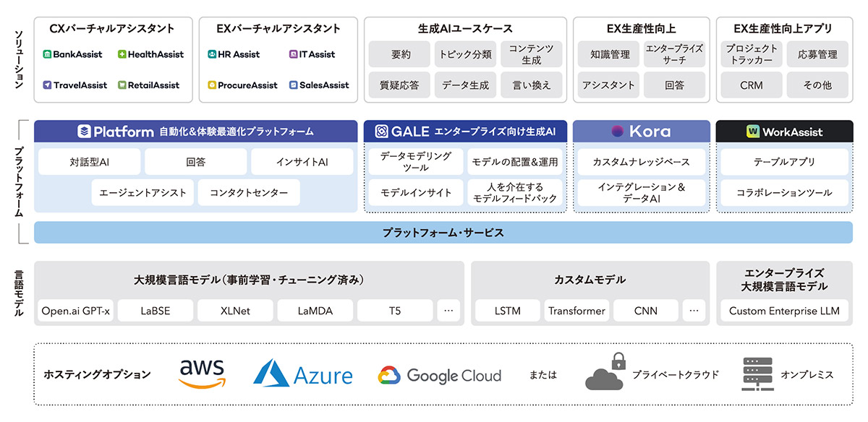
Task: Click the on-premises server icon
Action: [757, 374]
